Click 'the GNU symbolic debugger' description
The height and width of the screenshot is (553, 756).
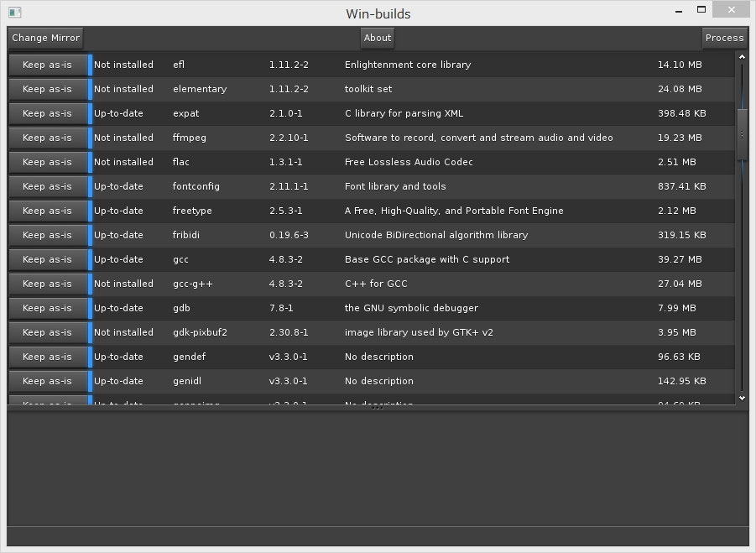(x=411, y=308)
